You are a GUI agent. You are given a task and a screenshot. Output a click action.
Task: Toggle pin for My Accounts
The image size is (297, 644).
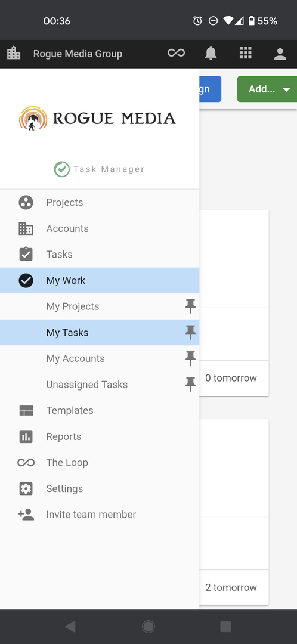click(190, 358)
